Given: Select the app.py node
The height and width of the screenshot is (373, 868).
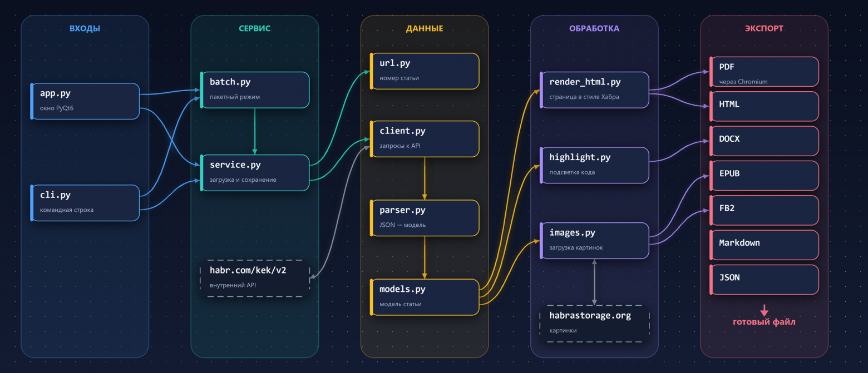Looking at the screenshot, I should coord(85,101).
